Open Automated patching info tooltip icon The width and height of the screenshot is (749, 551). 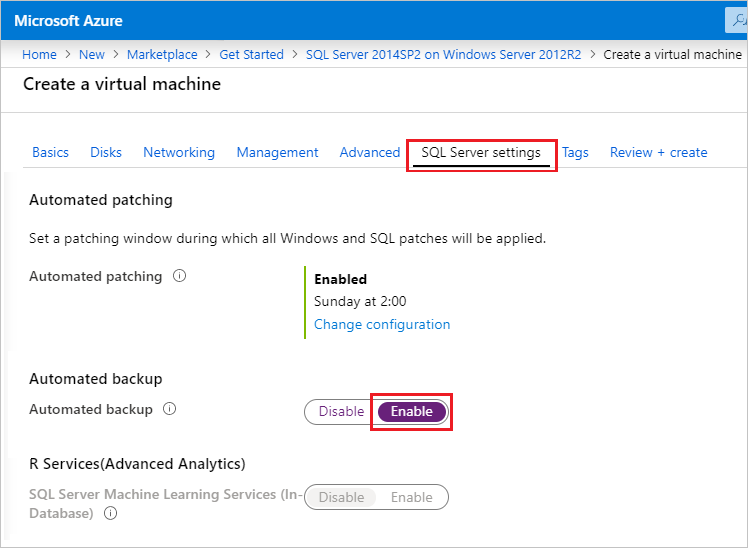click(x=179, y=276)
